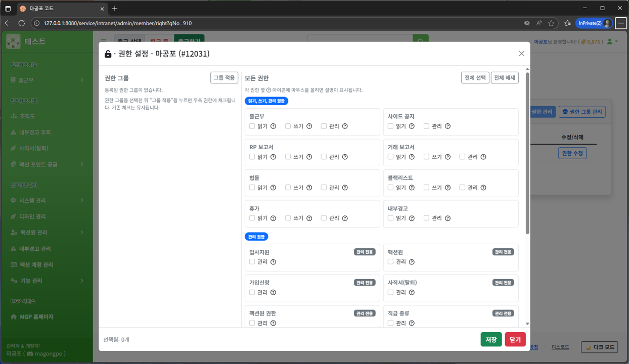Image resolution: width=629 pixels, height=364 pixels.
Task: Check 쓰기 permission under 거래 보고서
Action: (426, 157)
